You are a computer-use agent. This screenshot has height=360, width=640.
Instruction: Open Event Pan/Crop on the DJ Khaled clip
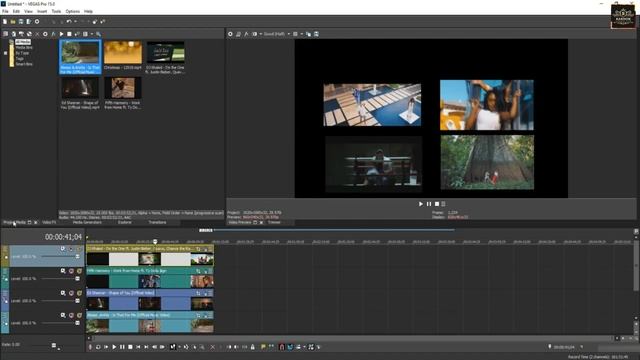point(199,249)
